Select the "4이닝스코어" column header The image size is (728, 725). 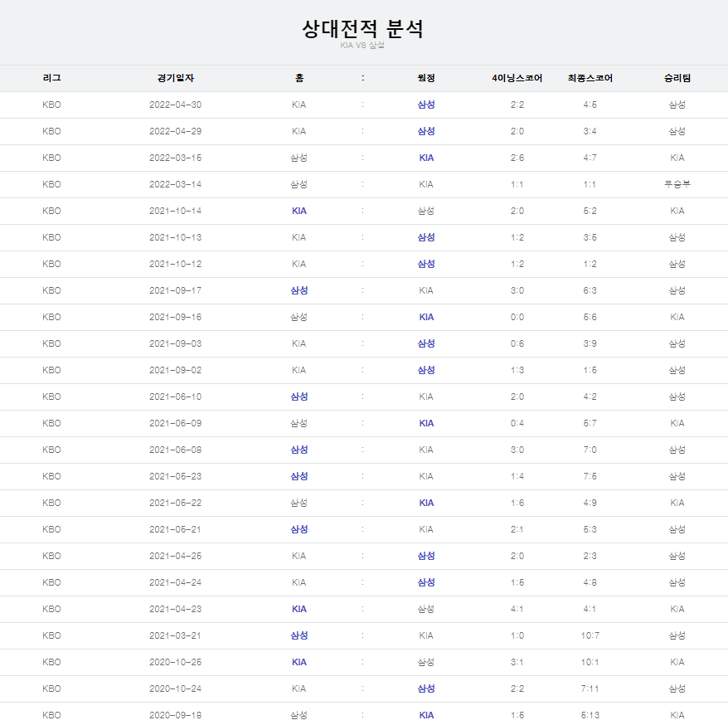pyautogui.click(x=517, y=78)
